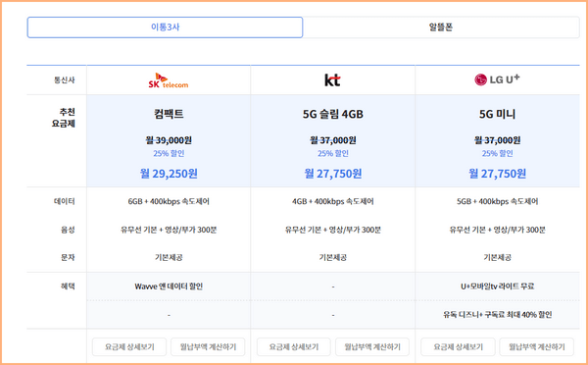Click the LG U+ logo
Image resolution: width=588 pixels, height=365 pixels.
(497, 79)
